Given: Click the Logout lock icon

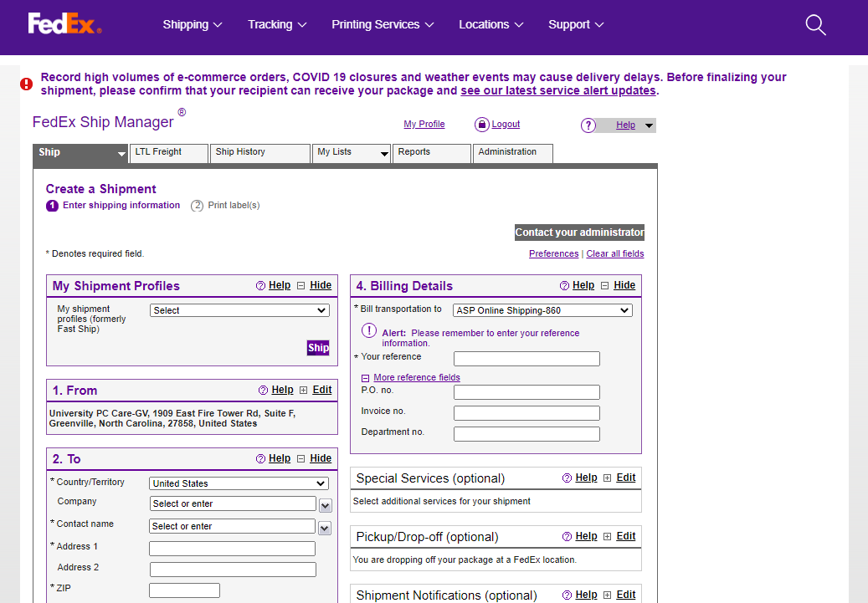Looking at the screenshot, I should click(481, 125).
